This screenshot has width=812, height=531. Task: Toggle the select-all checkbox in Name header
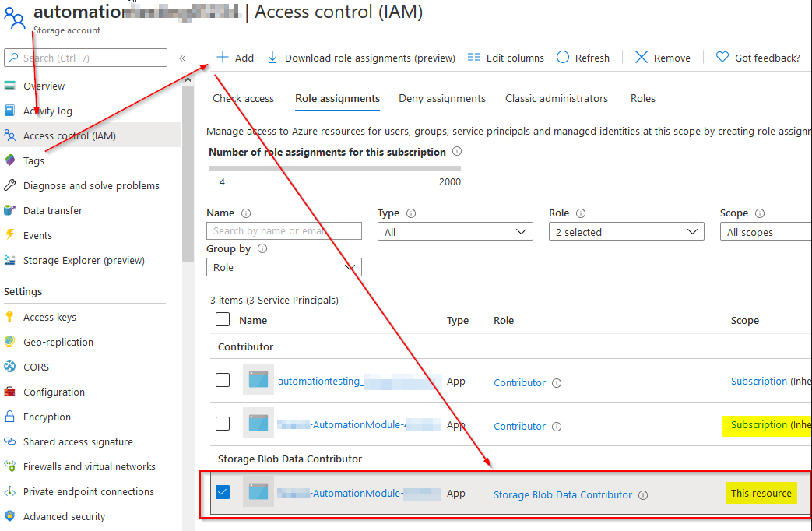click(x=223, y=319)
